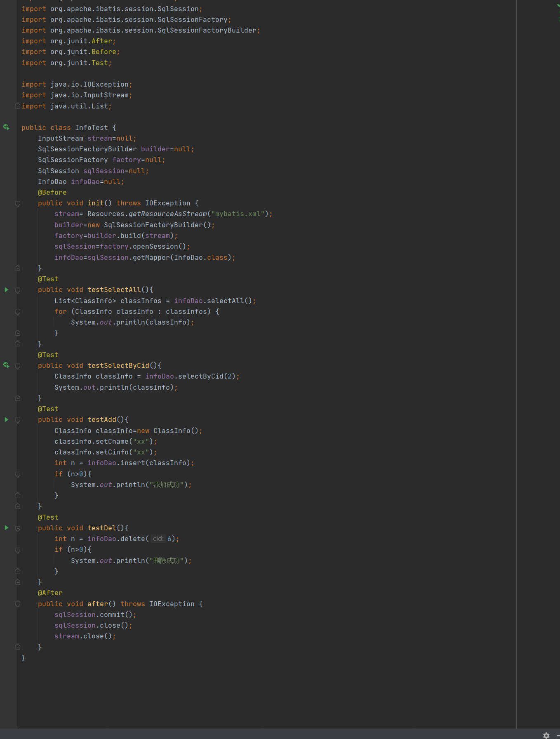Screen dimensions: 560x739
Task: Click InfoDao infoDao=null field
Action: coord(81,181)
